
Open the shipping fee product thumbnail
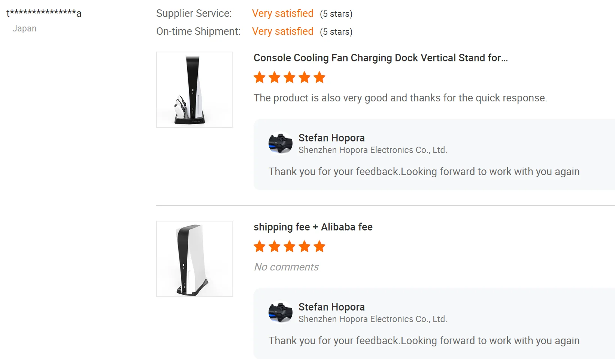tap(194, 259)
